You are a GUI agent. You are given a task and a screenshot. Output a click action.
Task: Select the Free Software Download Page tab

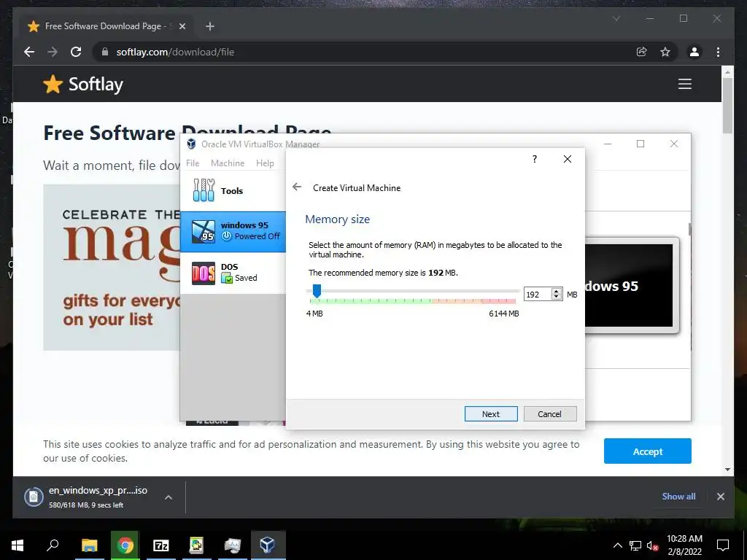(x=107, y=26)
